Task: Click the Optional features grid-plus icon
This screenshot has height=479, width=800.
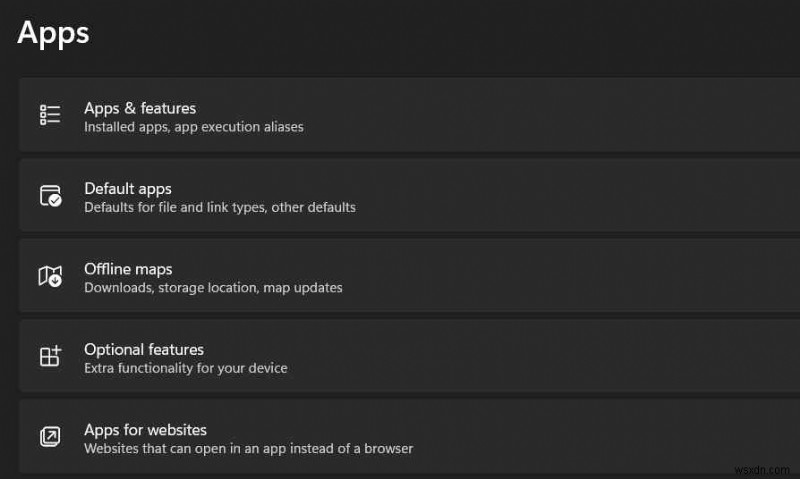Action: click(50, 356)
